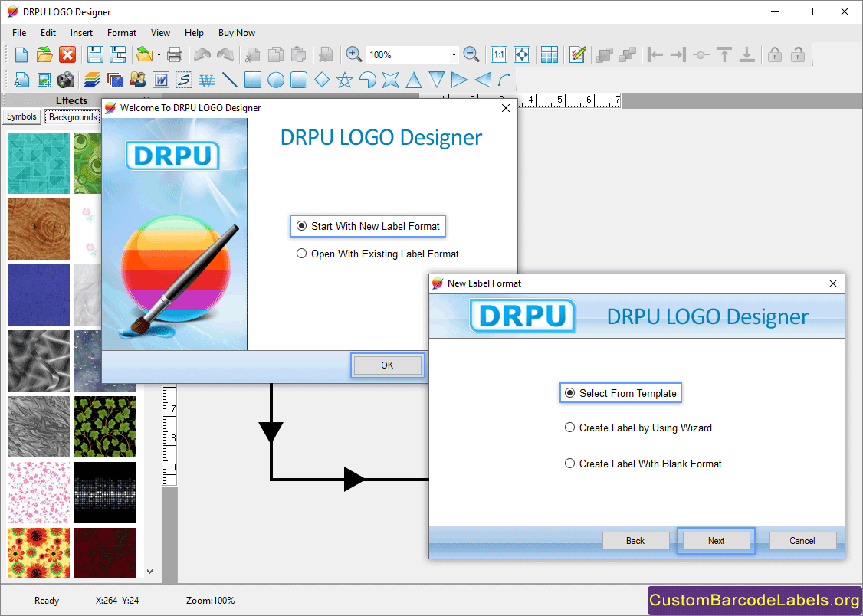Screen dimensions: 863x616
Task: Click the backgrounds list scroll-down arrow
Action: 149,572
